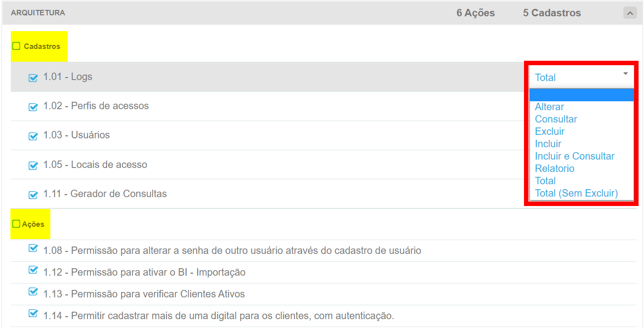
Task: Uncheck 1.11 - Gerador de Consultas
Action: (x=33, y=195)
